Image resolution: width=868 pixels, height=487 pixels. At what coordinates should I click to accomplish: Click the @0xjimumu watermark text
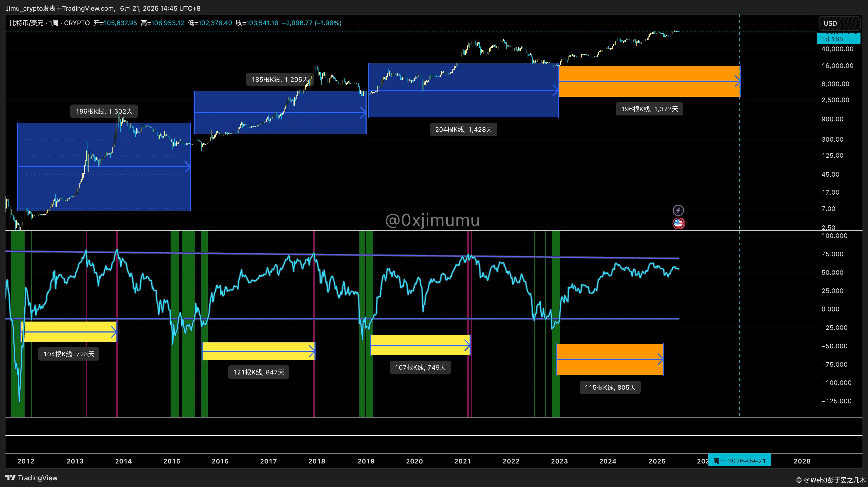(x=432, y=220)
